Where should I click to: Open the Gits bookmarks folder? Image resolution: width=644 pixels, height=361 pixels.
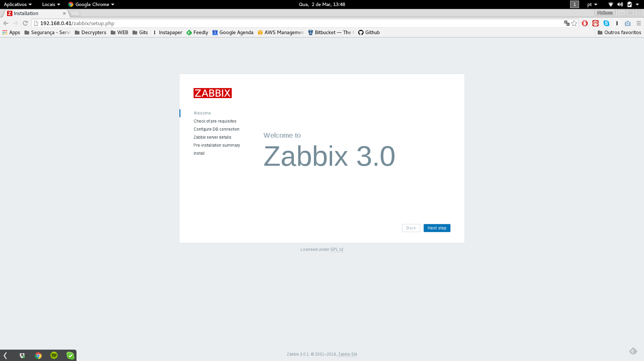(x=140, y=33)
